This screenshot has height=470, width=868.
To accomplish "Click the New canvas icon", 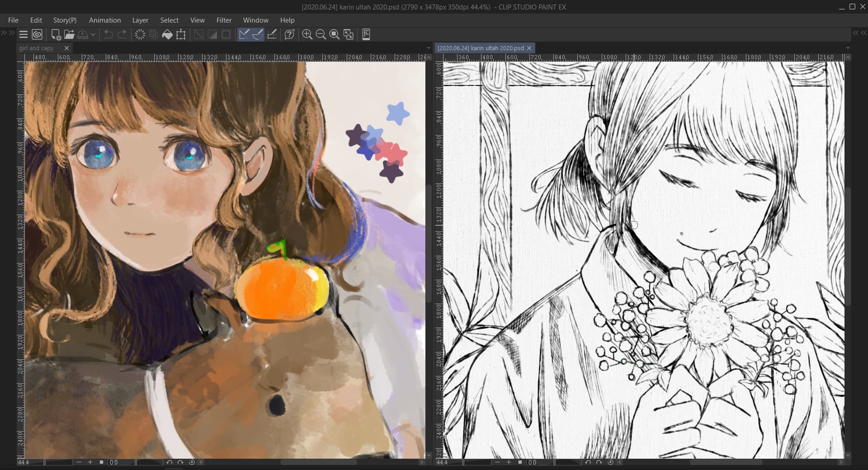I will pyautogui.click(x=56, y=34).
